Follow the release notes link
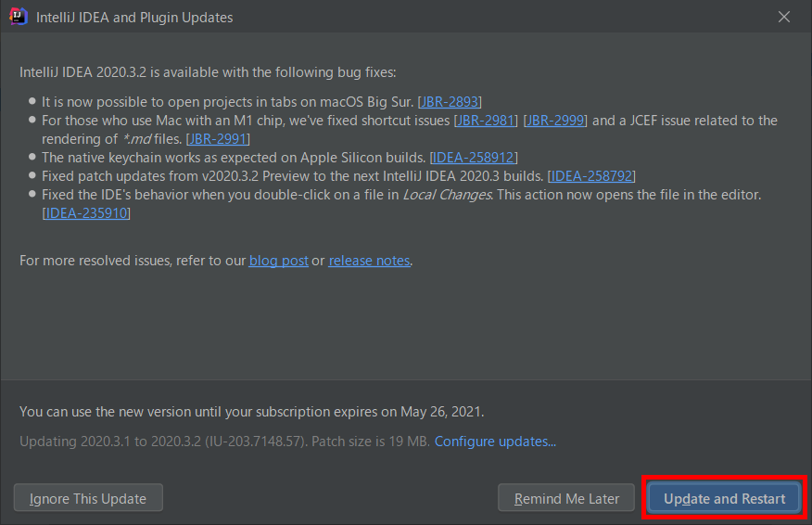The image size is (812, 525). pyautogui.click(x=369, y=260)
